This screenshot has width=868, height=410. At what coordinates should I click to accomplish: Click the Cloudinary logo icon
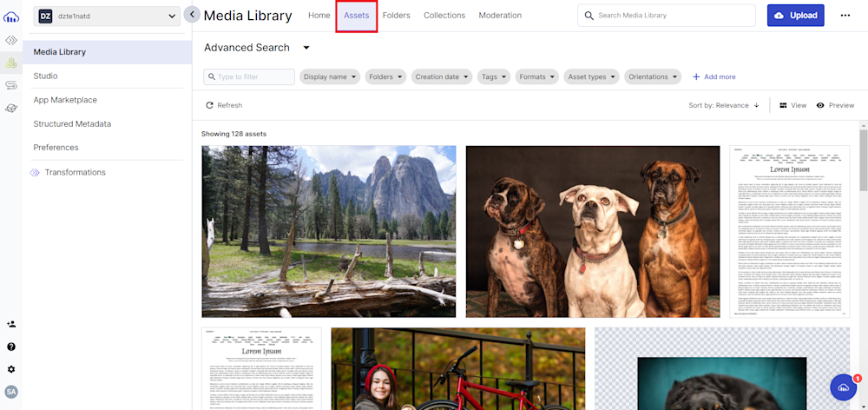click(x=11, y=17)
